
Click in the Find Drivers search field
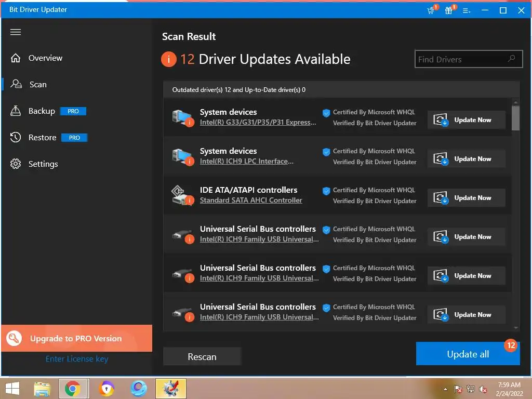[469, 59]
